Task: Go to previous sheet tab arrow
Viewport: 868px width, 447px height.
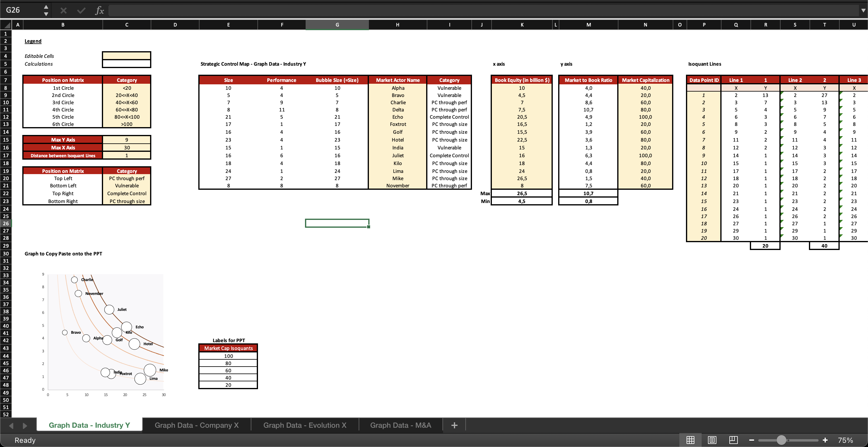Action: point(11,425)
